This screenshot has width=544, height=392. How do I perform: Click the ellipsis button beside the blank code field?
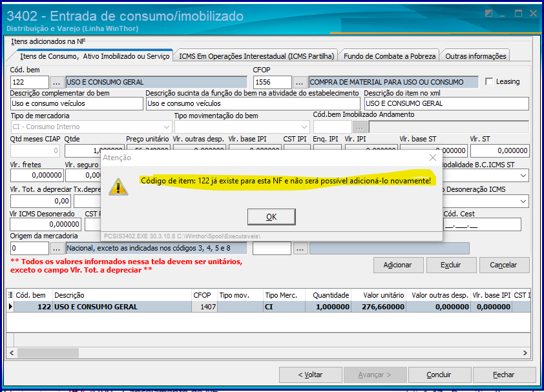[x=300, y=249]
